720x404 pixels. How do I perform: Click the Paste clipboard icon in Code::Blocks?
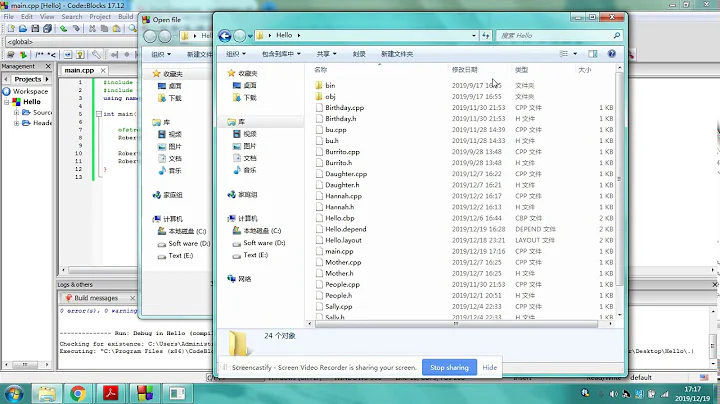[117, 28]
